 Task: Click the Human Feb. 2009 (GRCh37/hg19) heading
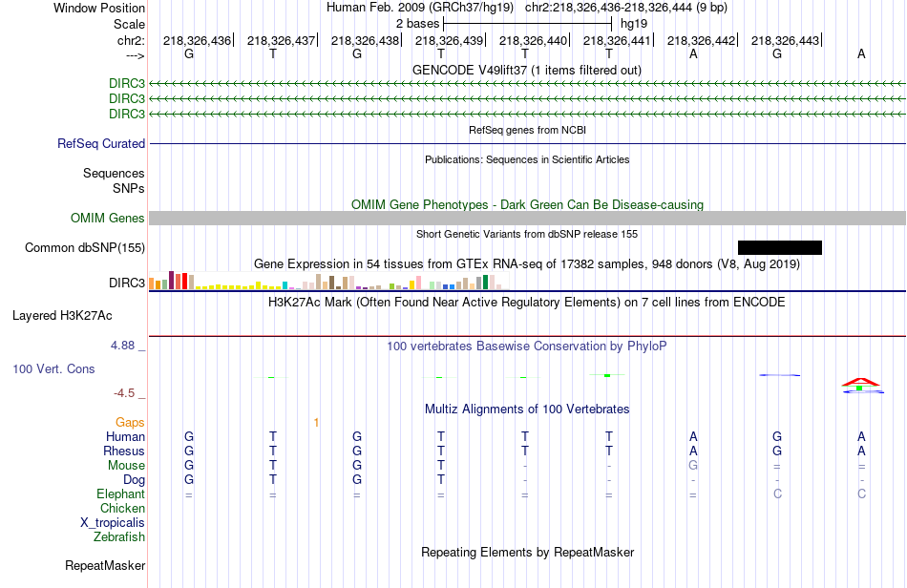[420, 8]
